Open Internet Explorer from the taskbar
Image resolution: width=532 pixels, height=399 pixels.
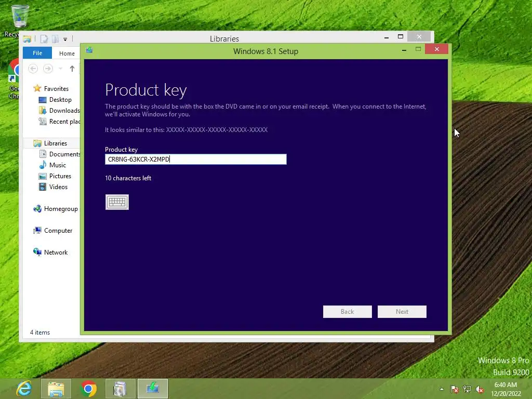(24, 389)
